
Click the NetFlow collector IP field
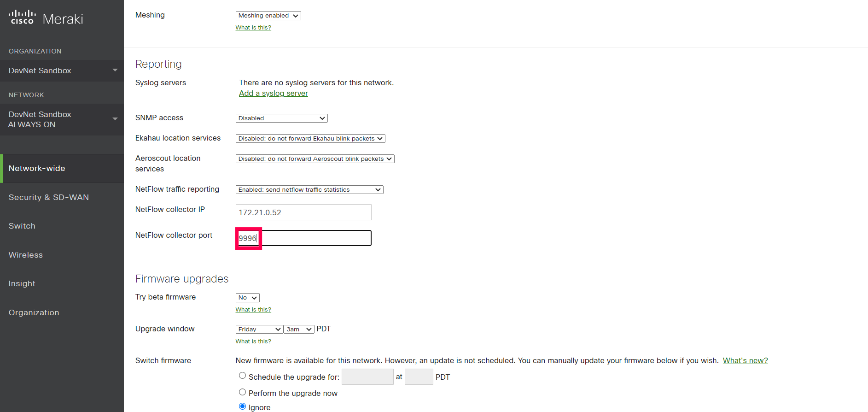point(303,212)
